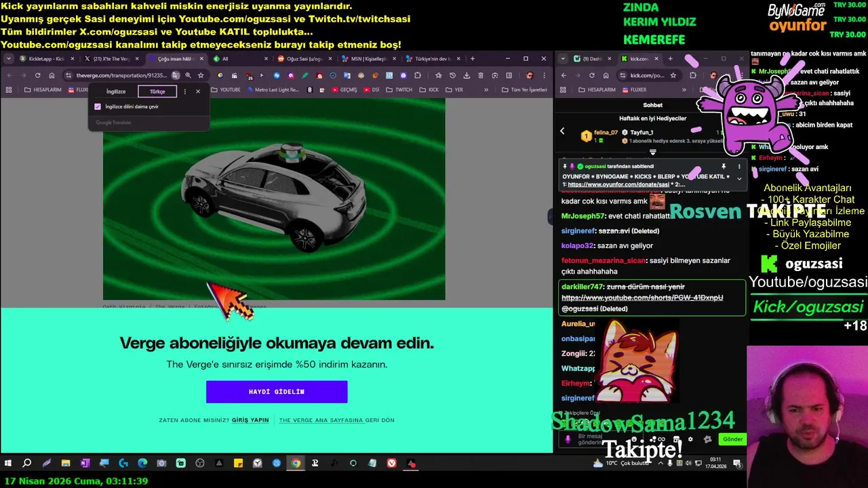Click the car article image

tap(274, 199)
